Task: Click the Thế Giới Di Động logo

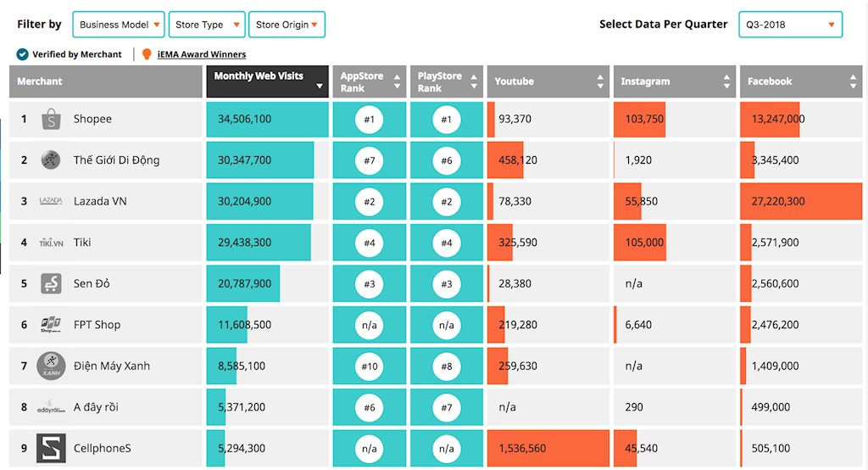Action: point(51,159)
